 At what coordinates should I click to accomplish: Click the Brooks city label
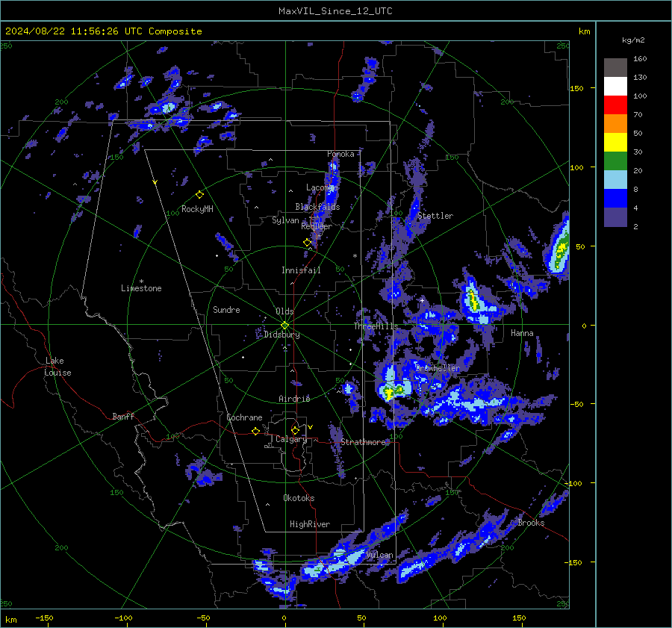531,523
